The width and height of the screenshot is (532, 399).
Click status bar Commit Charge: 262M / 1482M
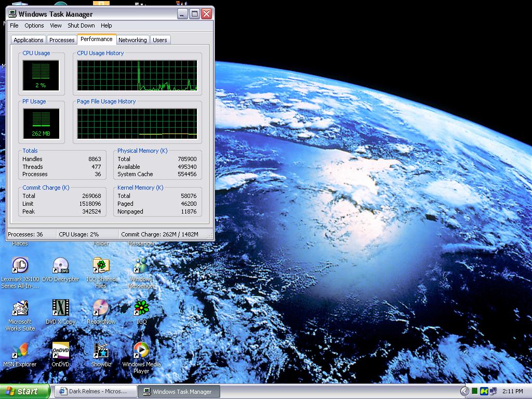coord(160,234)
